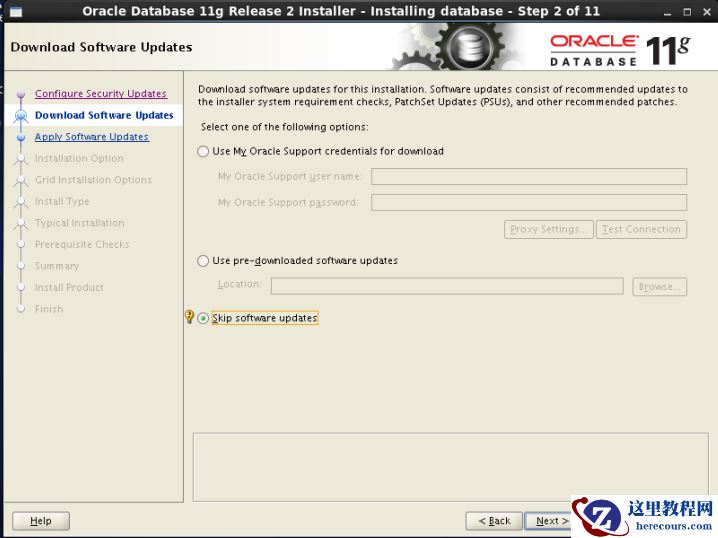
Task: Maximize the installer window
Action: [687, 12]
